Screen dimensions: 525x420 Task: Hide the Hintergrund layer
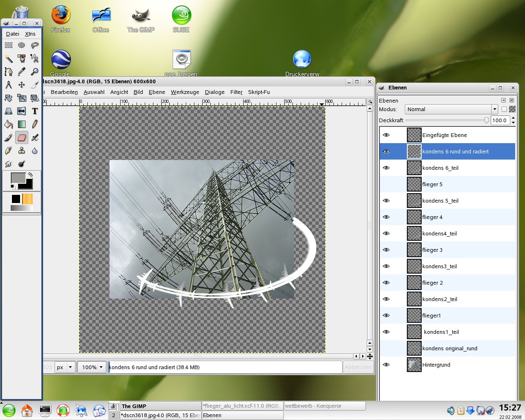tap(386, 365)
